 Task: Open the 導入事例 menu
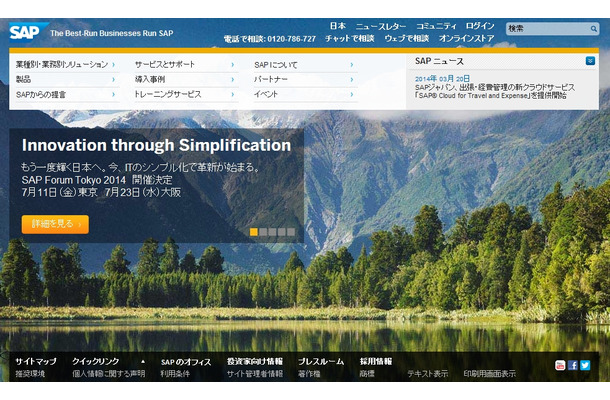pos(150,79)
